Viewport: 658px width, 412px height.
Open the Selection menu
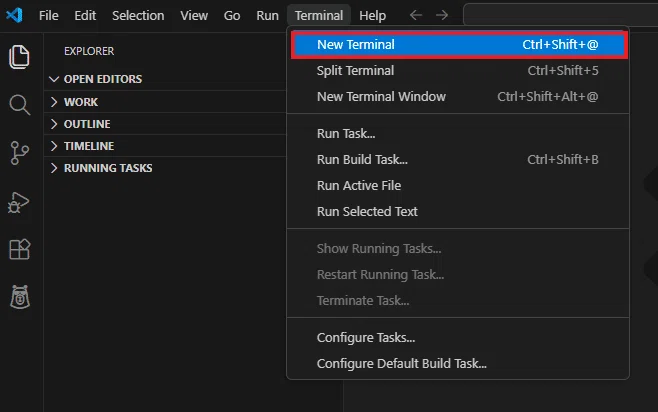(x=138, y=16)
